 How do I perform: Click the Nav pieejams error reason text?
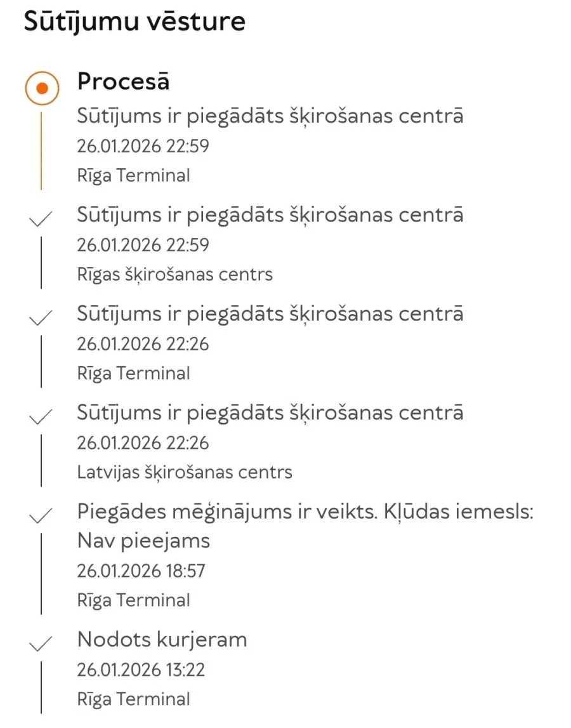click(x=143, y=541)
